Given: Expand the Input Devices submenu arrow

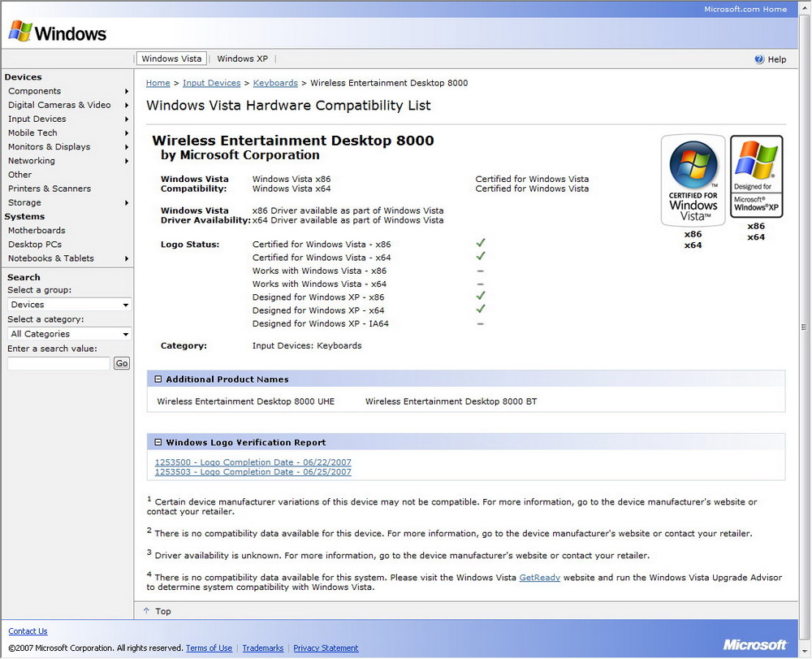Looking at the screenshot, I should 127,119.
